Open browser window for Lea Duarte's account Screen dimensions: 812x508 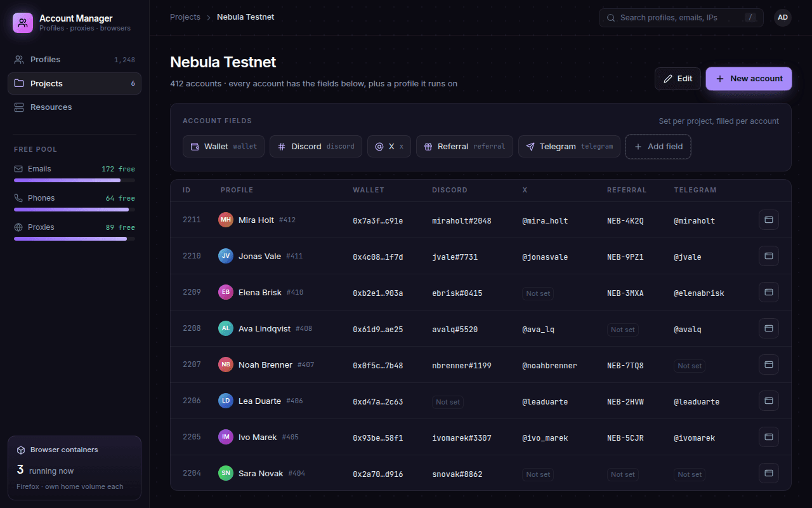tap(769, 401)
